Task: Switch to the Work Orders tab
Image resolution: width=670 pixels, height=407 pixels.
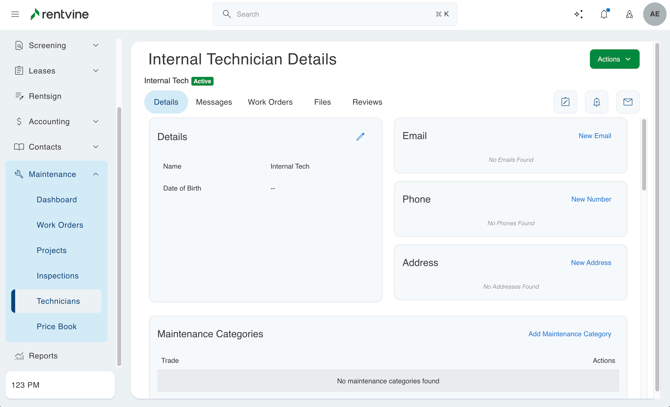Action: pos(270,102)
